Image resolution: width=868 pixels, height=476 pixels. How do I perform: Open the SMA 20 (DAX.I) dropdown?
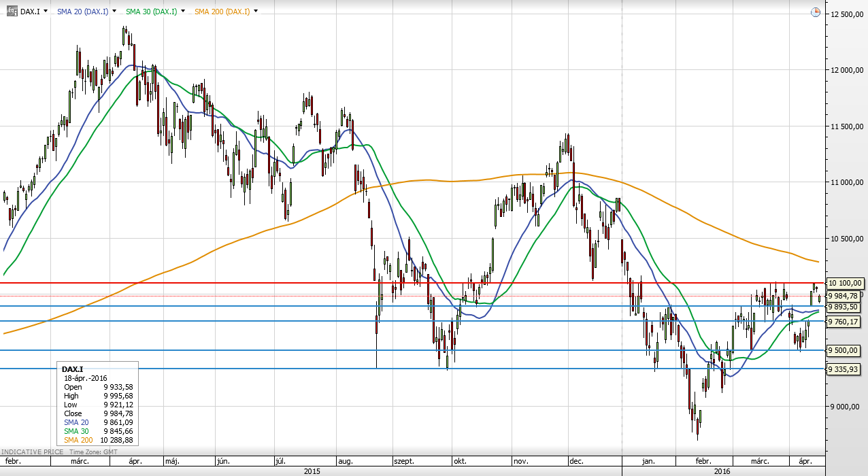113,12
